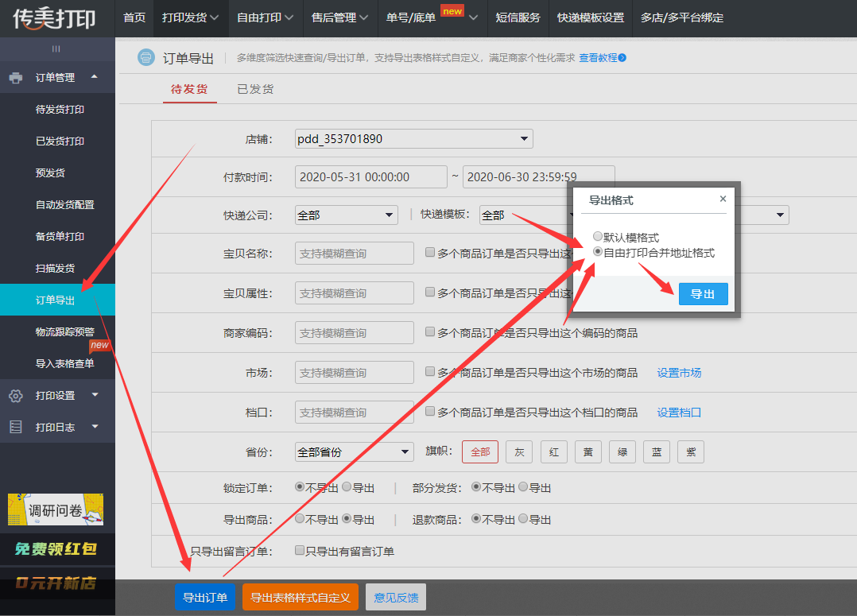Expand the 快递公司 dropdown
This screenshot has width=857, height=616.
click(346, 215)
